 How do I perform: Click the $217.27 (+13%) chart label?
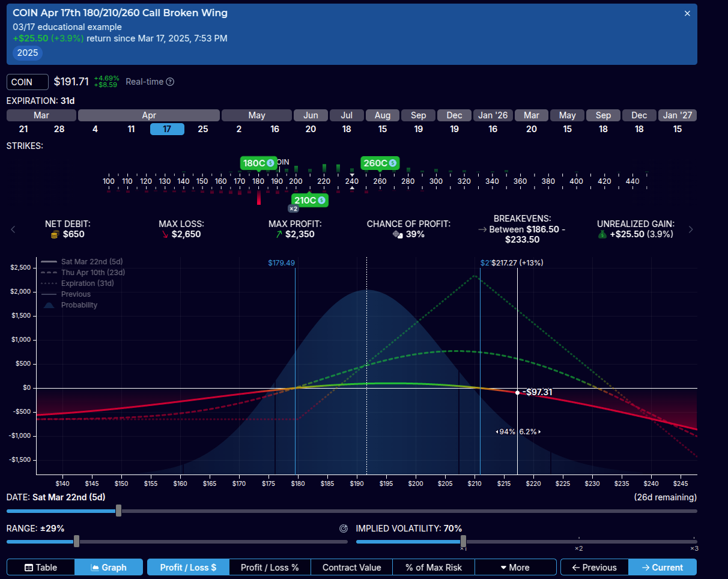[x=517, y=262]
